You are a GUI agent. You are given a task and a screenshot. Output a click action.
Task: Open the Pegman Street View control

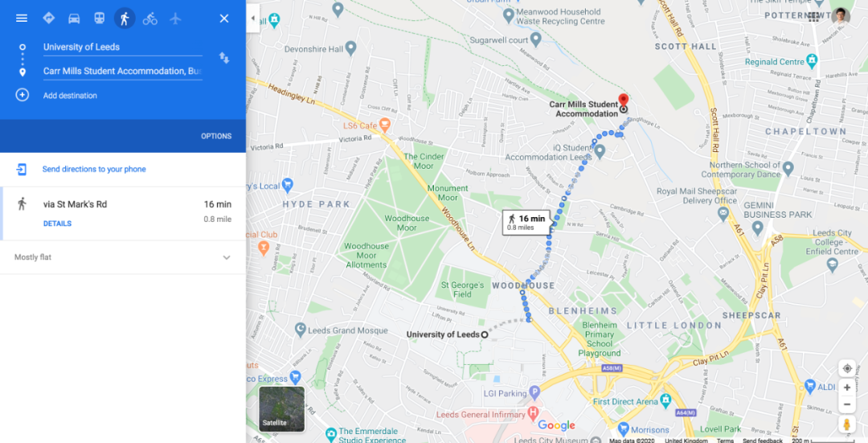[x=847, y=425]
